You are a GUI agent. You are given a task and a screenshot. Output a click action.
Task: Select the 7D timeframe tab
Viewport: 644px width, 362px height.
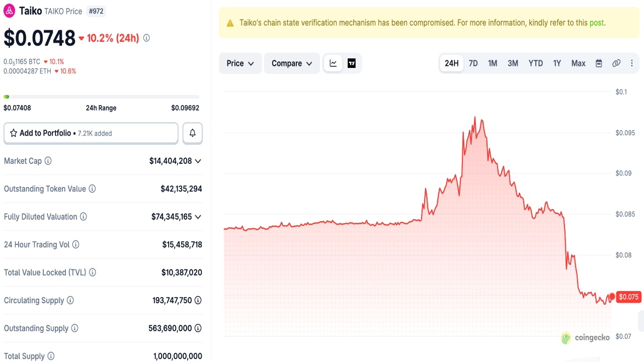[x=473, y=63]
